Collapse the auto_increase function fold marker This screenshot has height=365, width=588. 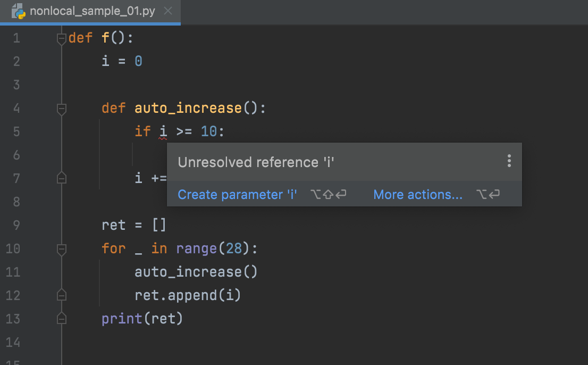[x=62, y=109]
